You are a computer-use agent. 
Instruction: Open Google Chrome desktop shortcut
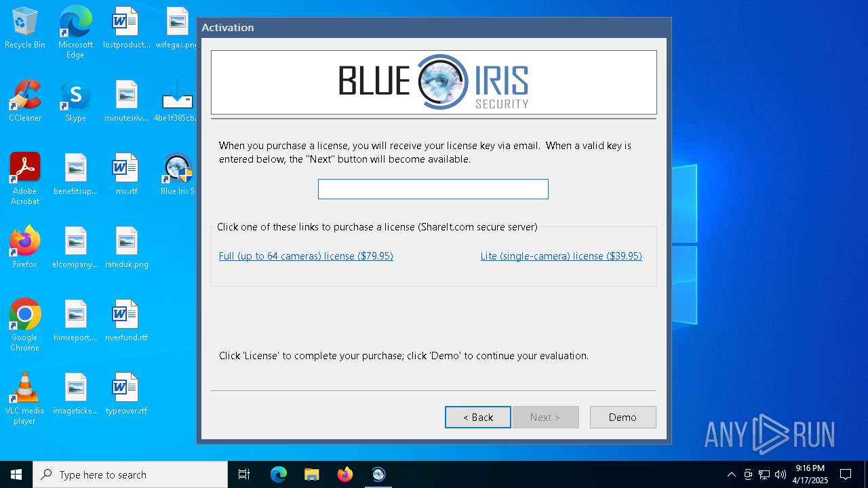tap(25, 325)
